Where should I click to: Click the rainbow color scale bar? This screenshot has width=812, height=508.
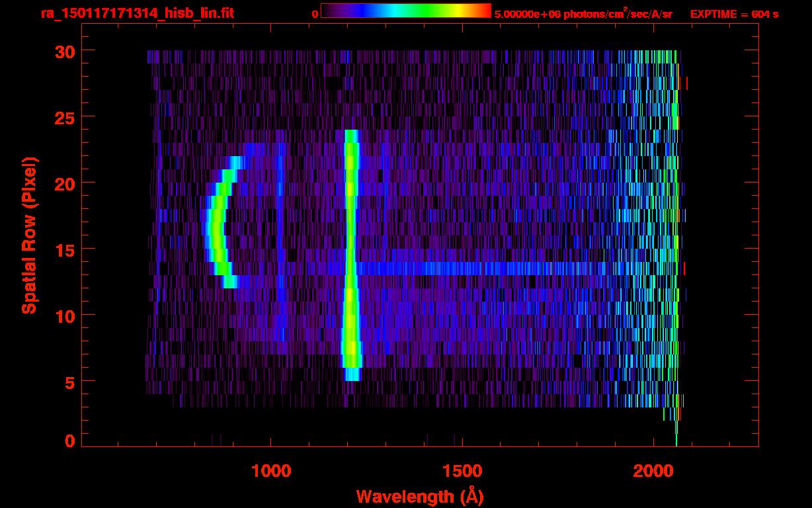coord(405,11)
